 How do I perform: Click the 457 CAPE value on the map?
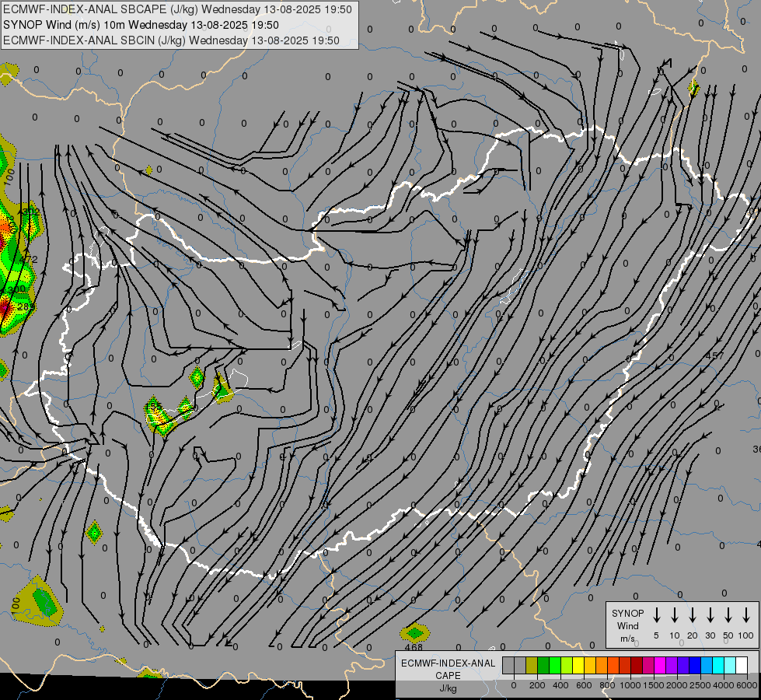coord(714,355)
